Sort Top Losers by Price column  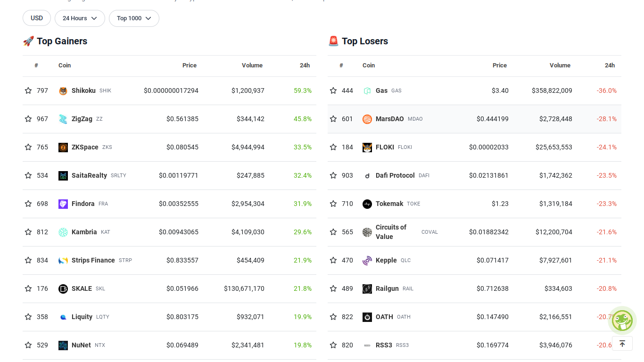coord(500,66)
